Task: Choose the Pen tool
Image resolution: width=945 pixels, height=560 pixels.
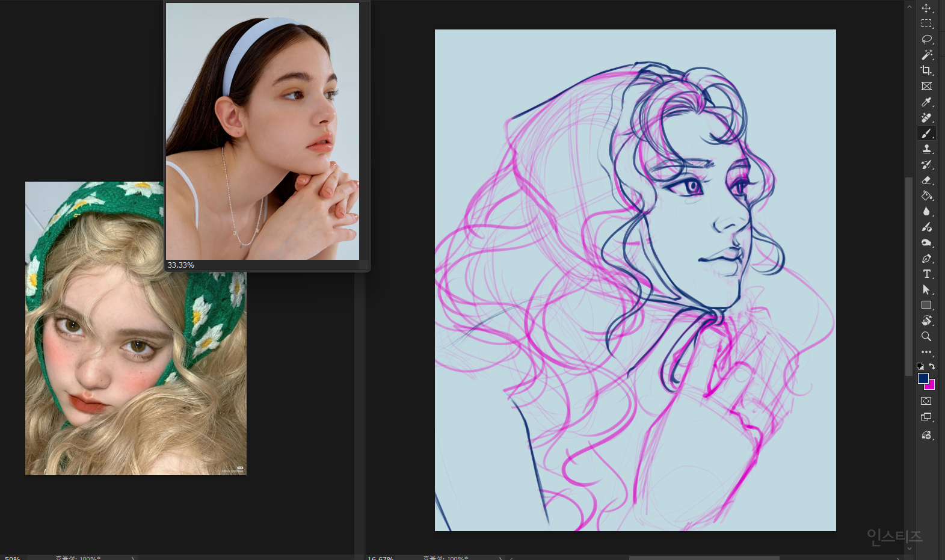Action: (926, 259)
